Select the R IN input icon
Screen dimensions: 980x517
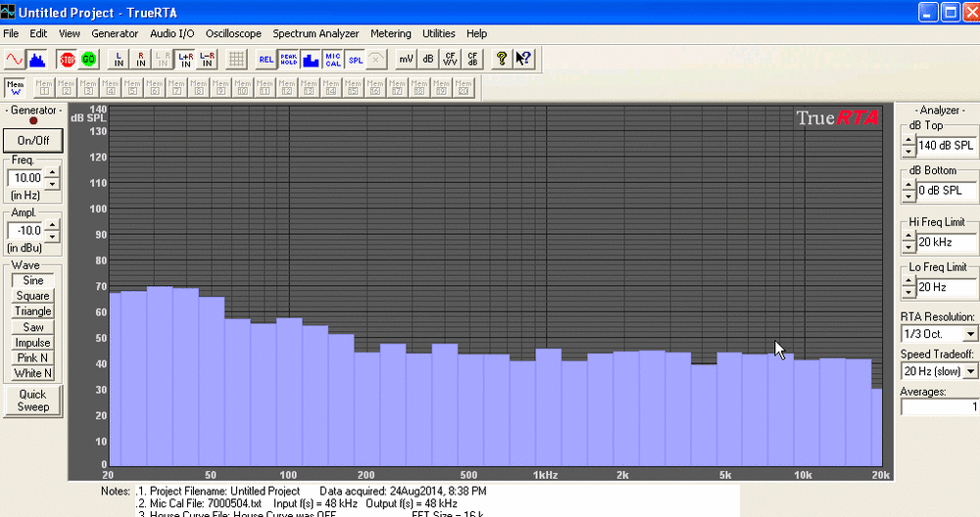[x=140, y=60]
